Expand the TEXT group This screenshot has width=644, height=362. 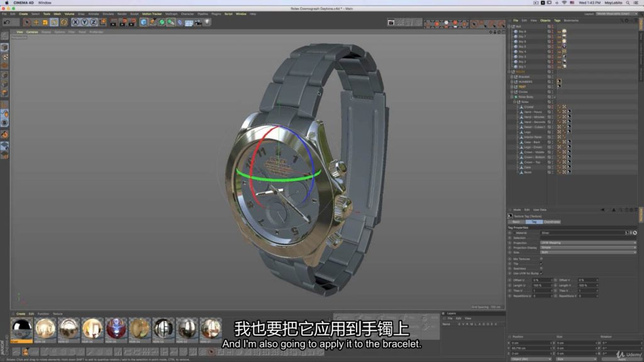512,87
